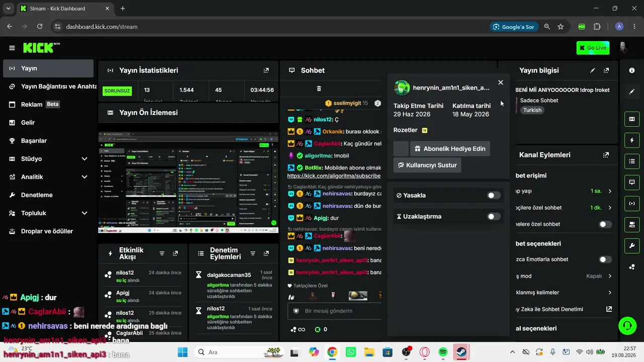
Task: Edit stream info with the Yayın bilgisi pencil
Action: [593, 70]
